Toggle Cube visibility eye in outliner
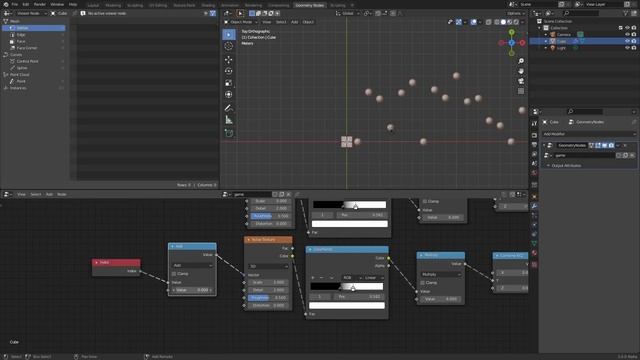The width and height of the screenshot is (640, 360). pos(627,41)
